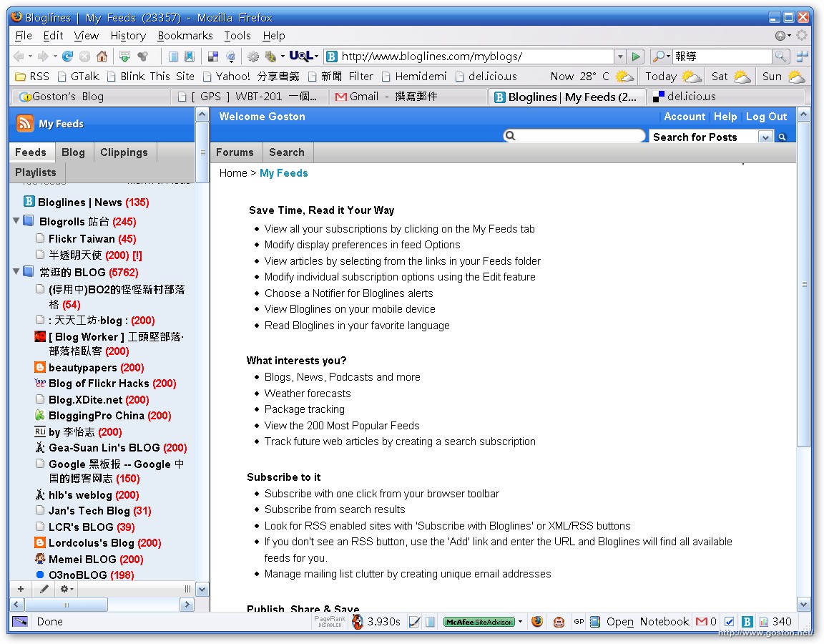
Task: Open the Back button history dropdown
Action: coord(30,57)
